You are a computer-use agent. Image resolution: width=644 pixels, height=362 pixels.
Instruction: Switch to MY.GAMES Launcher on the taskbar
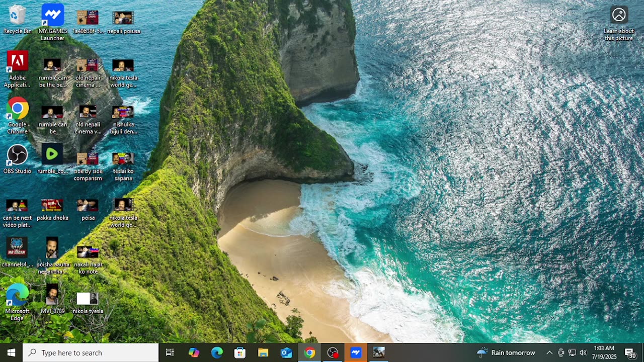click(356, 352)
